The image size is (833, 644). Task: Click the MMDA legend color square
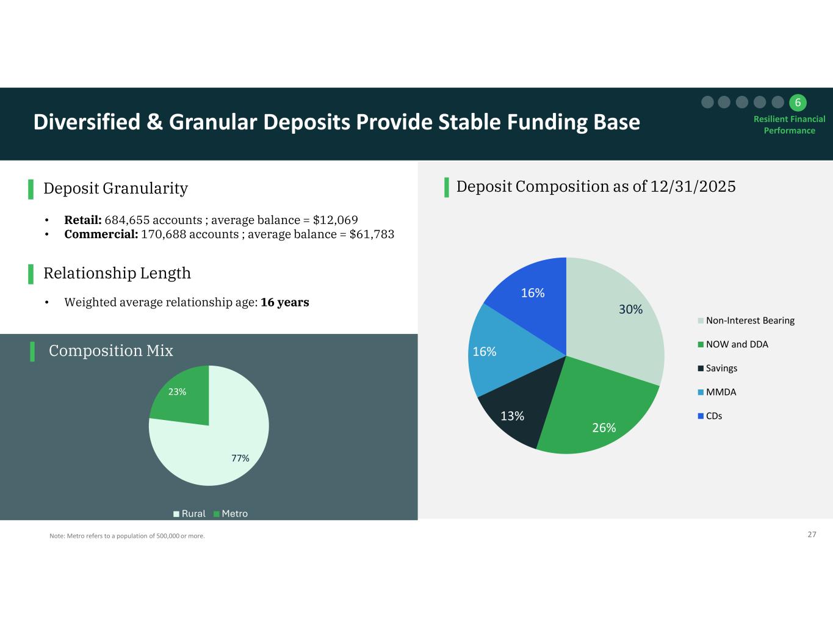[x=701, y=392]
